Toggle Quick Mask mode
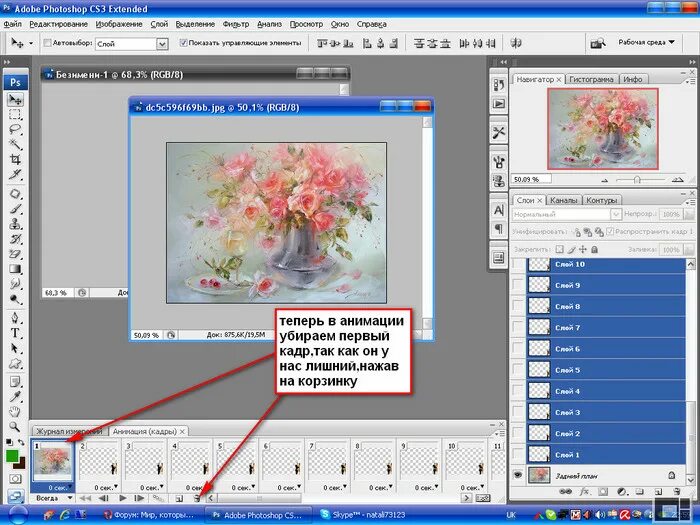Viewport: 700px width, 525px height. click(16, 479)
